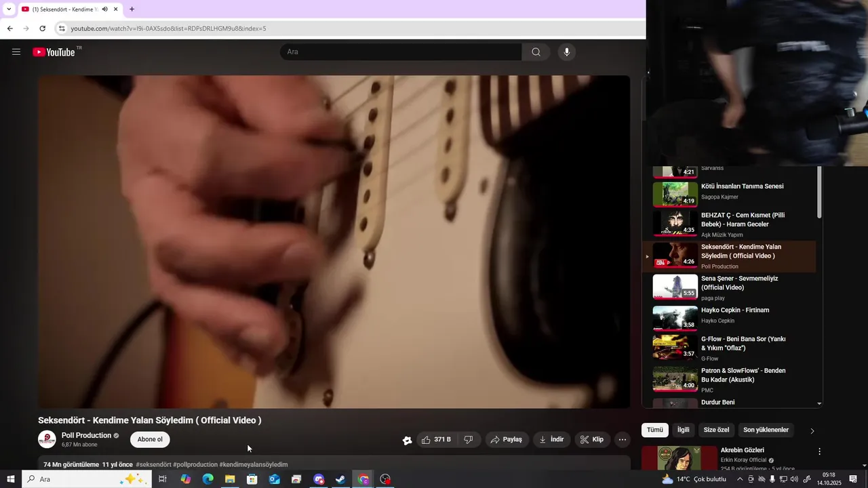The height and width of the screenshot is (488, 868).
Task: Create a clip with the Klip button
Action: pyautogui.click(x=593, y=440)
